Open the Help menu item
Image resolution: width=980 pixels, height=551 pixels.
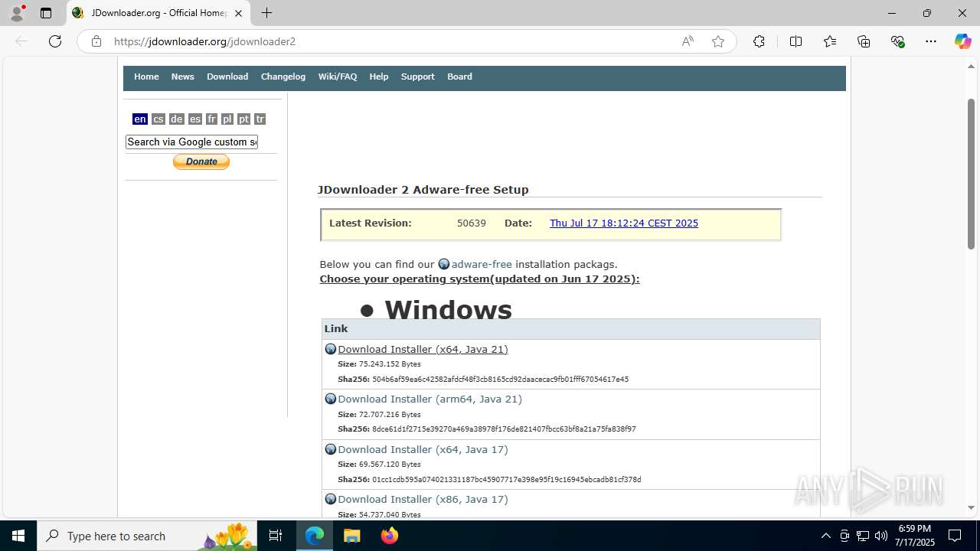point(379,77)
